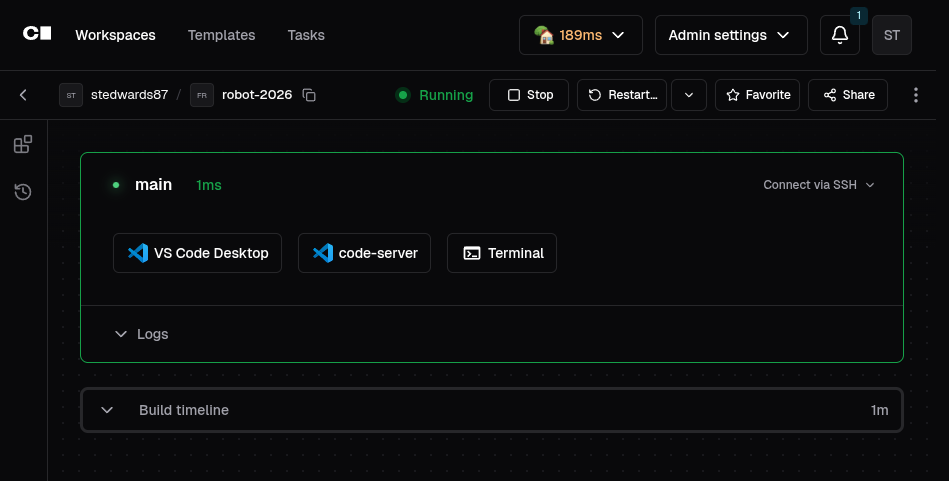Stop the workspace
Image resolution: width=949 pixels, height=481 pixels.
pos(529,95)
